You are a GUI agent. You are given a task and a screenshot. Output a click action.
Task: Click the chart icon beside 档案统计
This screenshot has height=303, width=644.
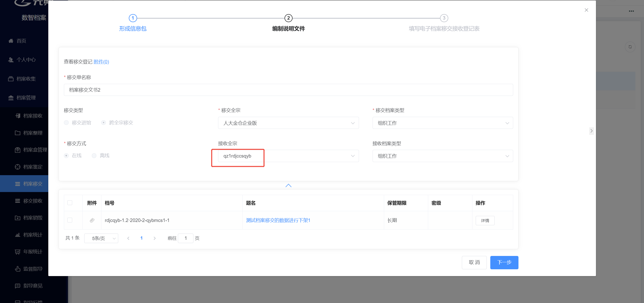tap(18, 235)
